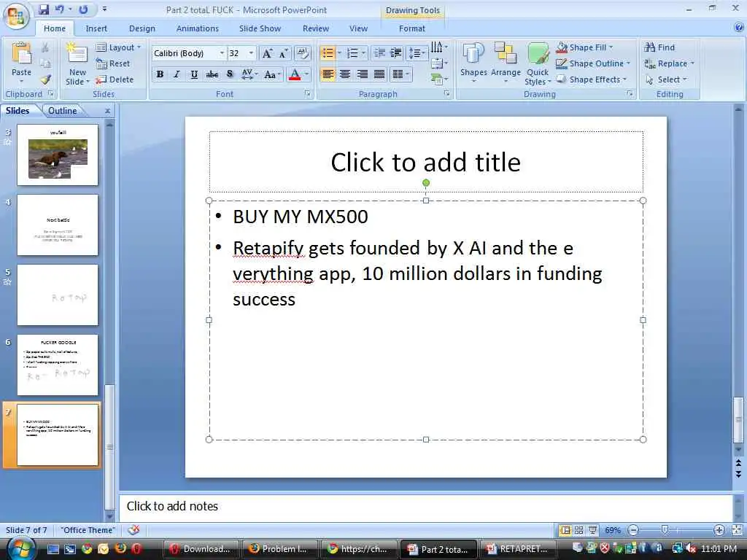Switch to Normal view in the status bar
Image resolution: width=747 pixels, height=560 pixels.
565,530
